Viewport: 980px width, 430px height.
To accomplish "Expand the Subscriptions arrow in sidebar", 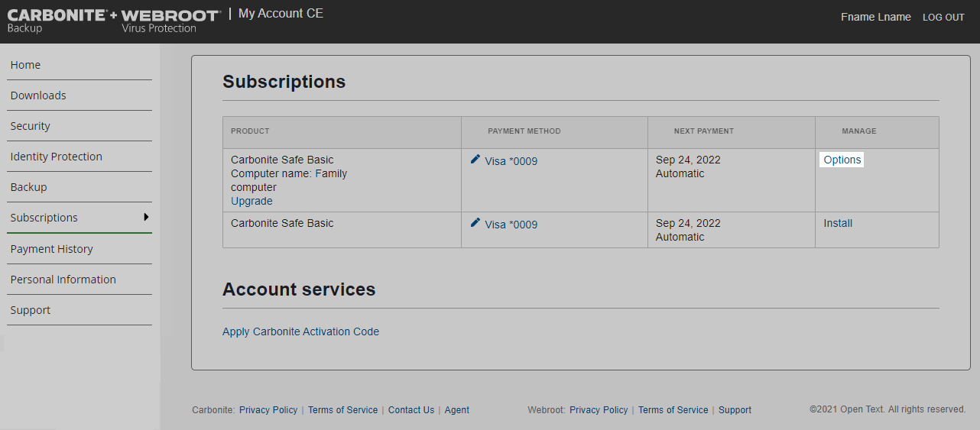I will pyautogui.click(x=146, y=218).
